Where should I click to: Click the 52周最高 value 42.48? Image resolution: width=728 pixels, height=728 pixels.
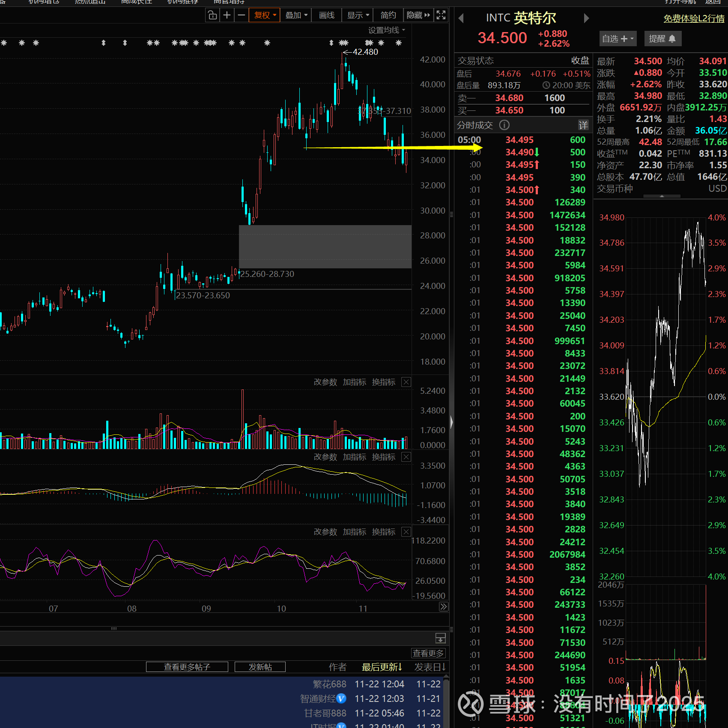(x=650, y=142)
